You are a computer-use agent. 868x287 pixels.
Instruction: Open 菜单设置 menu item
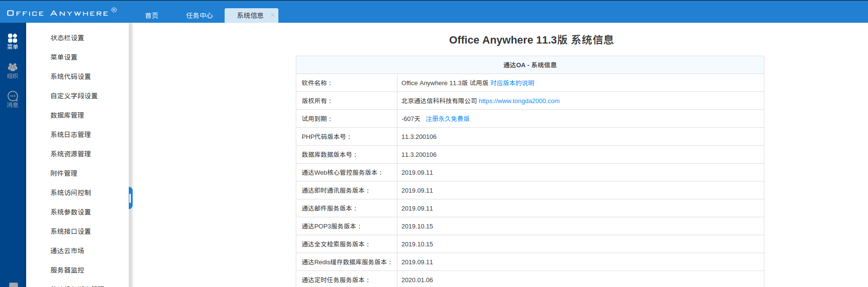pos(64,57)
